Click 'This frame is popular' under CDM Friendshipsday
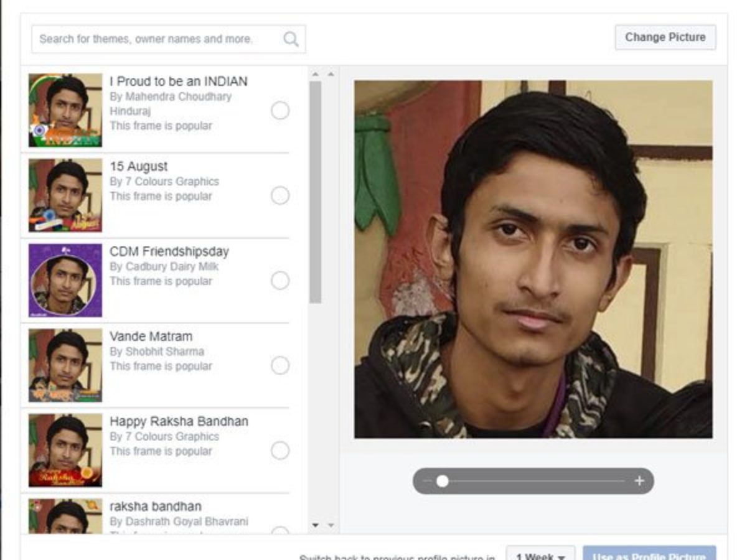Screen dimensions: 747x560 (x=161, y=281)
